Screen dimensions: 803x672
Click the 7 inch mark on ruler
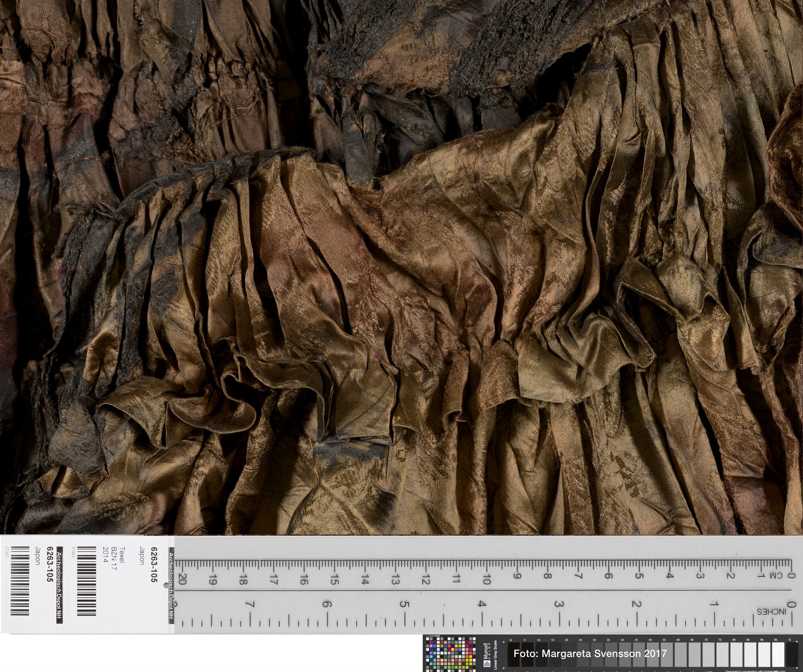pyautogui.click(x=250, y=603)
